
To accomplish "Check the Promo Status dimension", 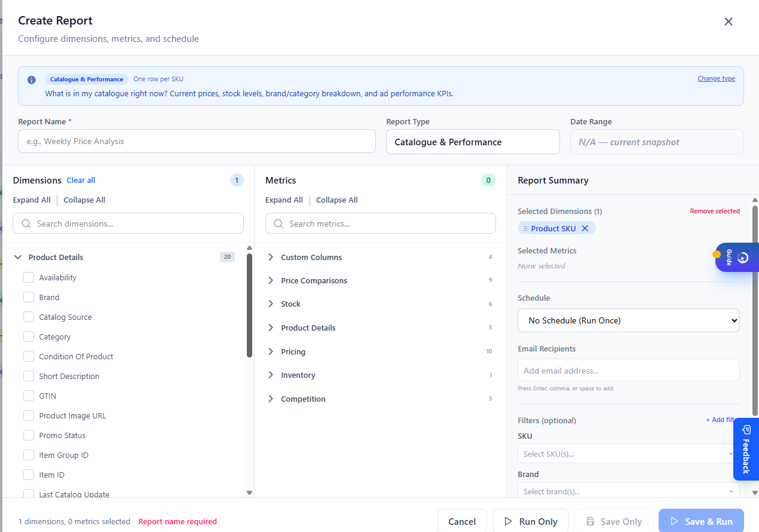I will (29, 435).
